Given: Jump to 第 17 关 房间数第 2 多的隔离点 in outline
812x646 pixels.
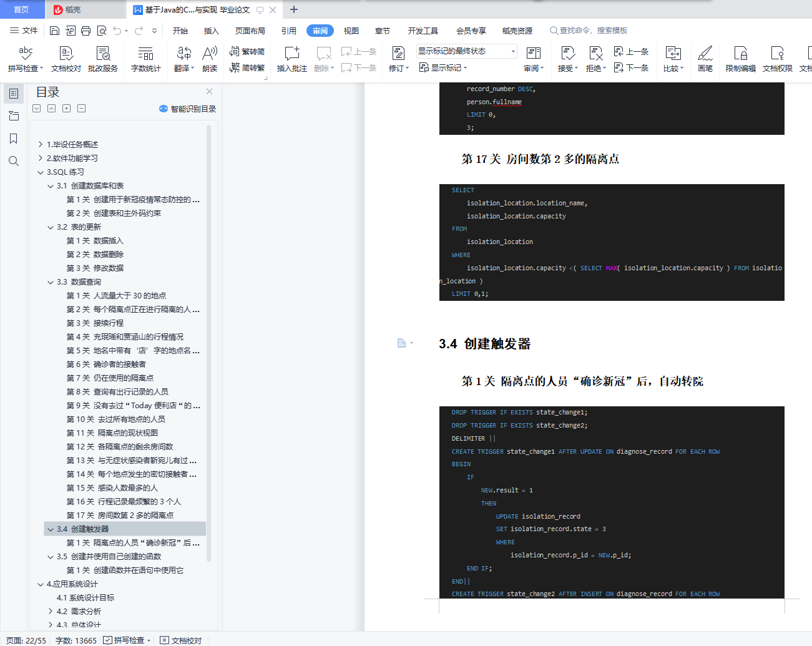Looking at the screenshot, I should click(120, 516).
